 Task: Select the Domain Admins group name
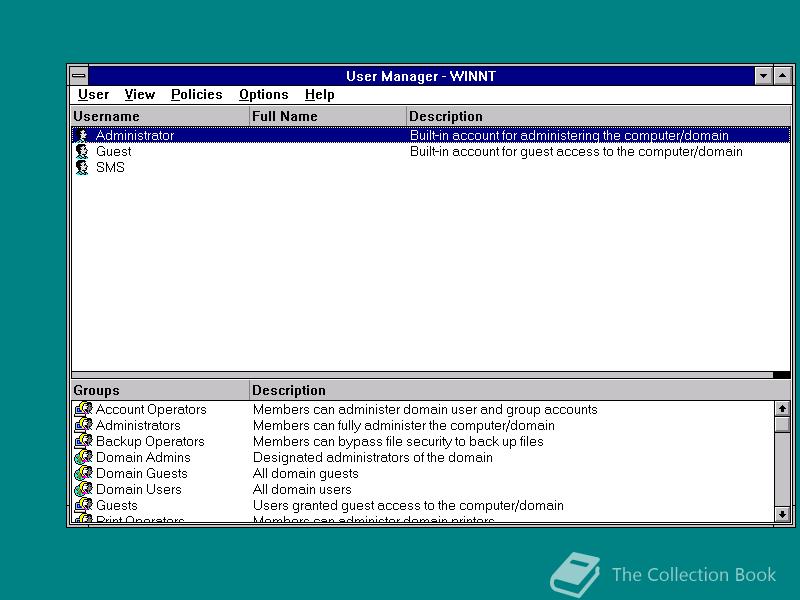(x=143, y=457)
